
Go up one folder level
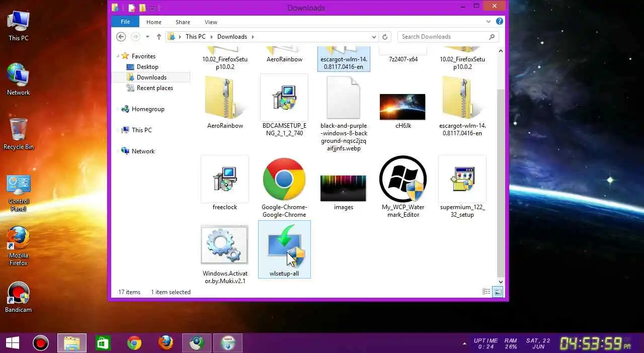(x=159, y=37)
